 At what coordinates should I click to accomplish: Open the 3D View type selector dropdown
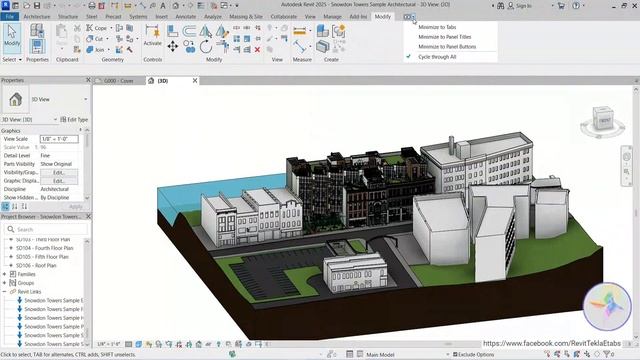click(86, 99)
